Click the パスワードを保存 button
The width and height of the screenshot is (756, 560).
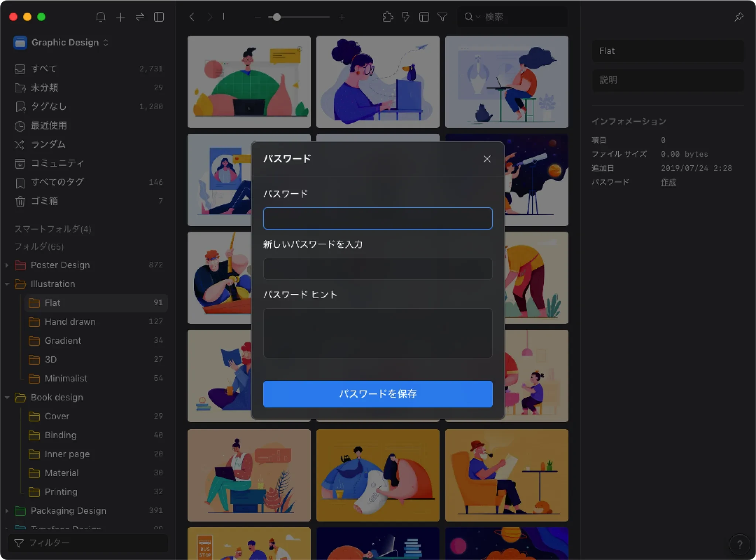[378, 394]
